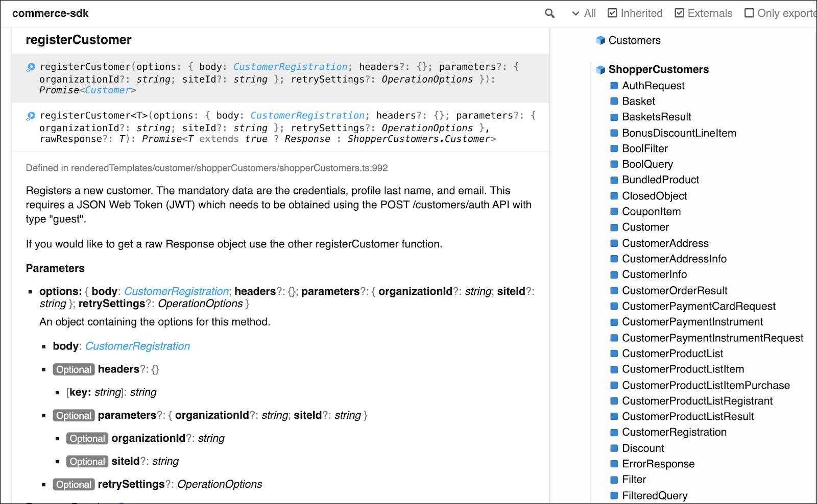817x504 pixels.
Task: Click the Customer type icon in sidebar
Action: pos(614,228)
